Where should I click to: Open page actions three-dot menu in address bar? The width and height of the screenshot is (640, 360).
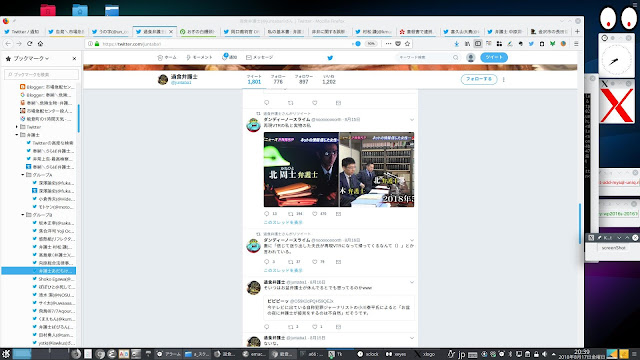tap(388, 44)
